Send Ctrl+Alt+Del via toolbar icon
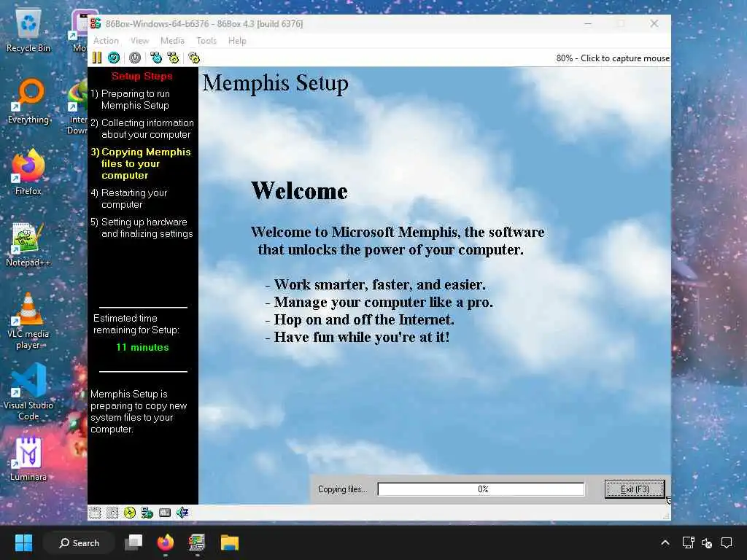Viewport: 747px width, 560px height. click(x=156, y=58)
